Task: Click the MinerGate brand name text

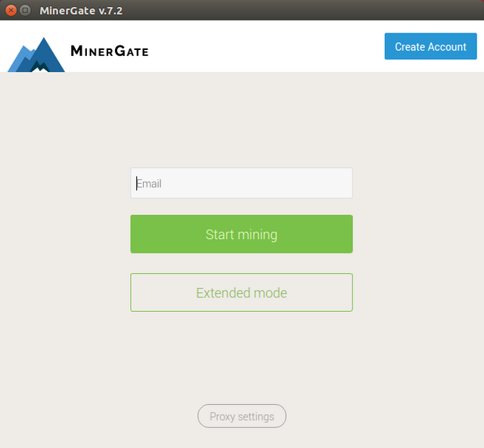Action: pyautogui.click(x=110, y=51)
